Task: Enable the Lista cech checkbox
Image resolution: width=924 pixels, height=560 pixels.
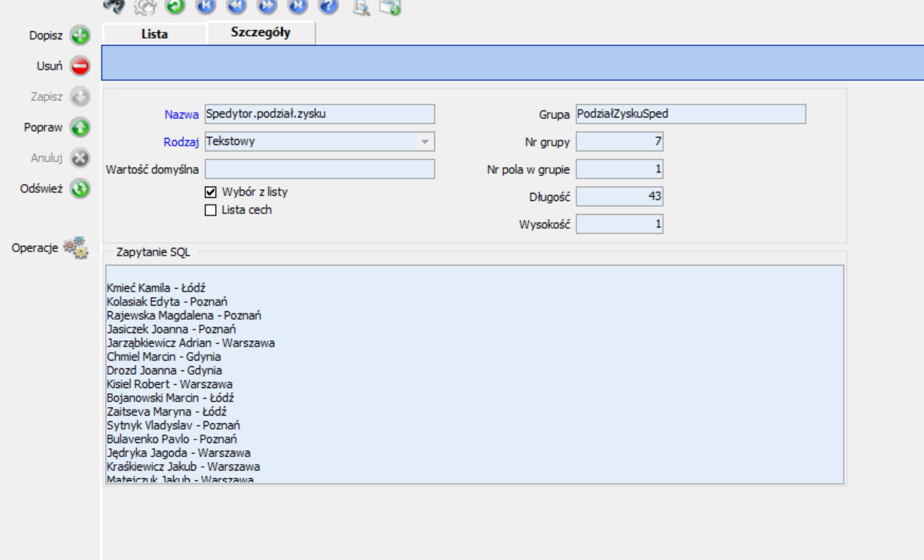Action: tap(210, 210)
